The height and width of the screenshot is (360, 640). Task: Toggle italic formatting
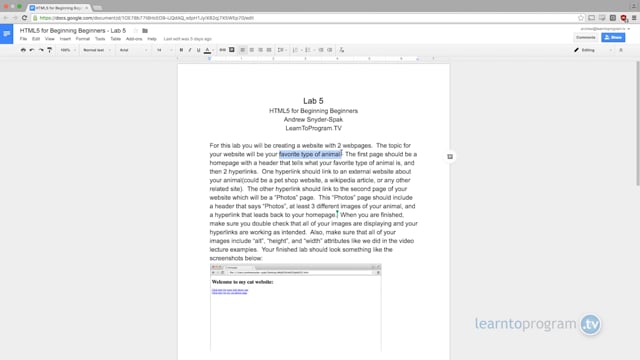190,50
